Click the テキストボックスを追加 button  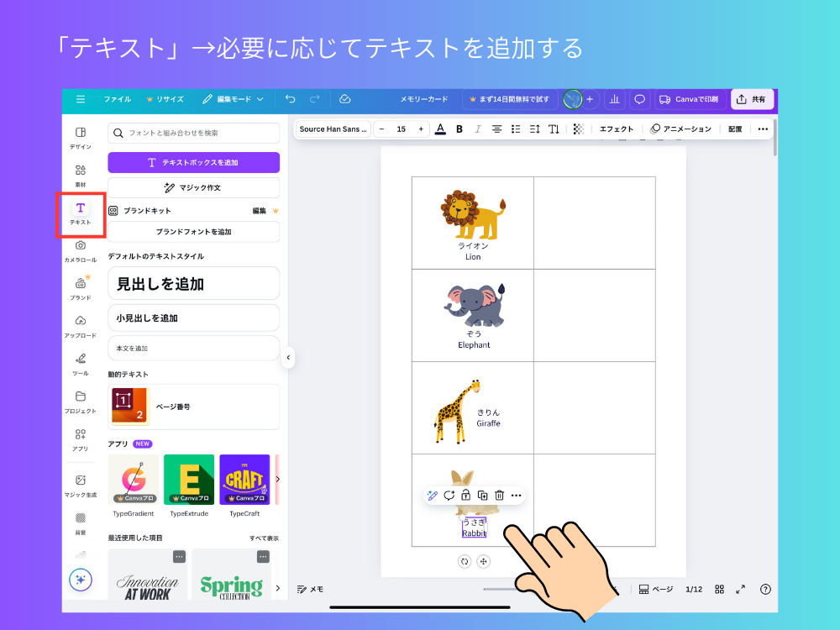click(x=193, y=162)
